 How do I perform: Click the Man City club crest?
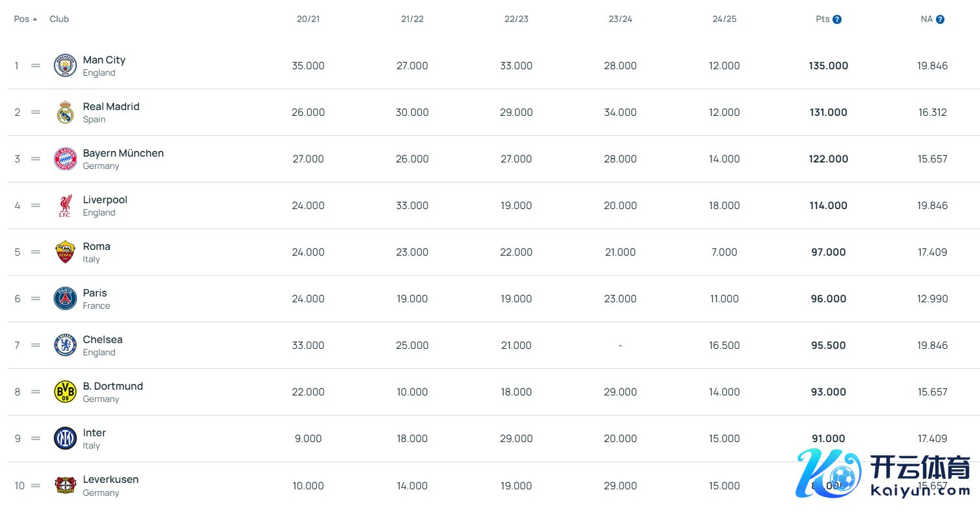[x=65, y=65]
